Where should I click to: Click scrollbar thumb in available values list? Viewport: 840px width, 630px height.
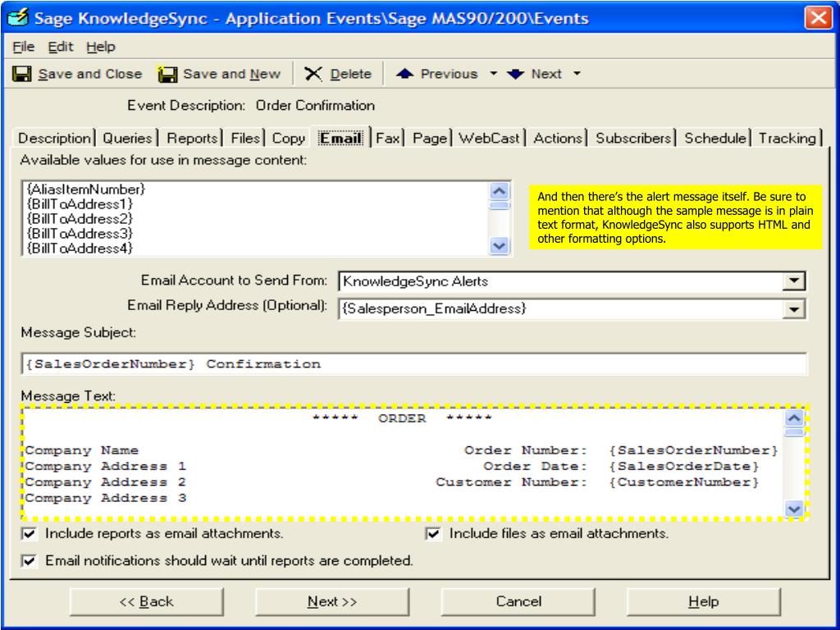[x=500, y=206]
